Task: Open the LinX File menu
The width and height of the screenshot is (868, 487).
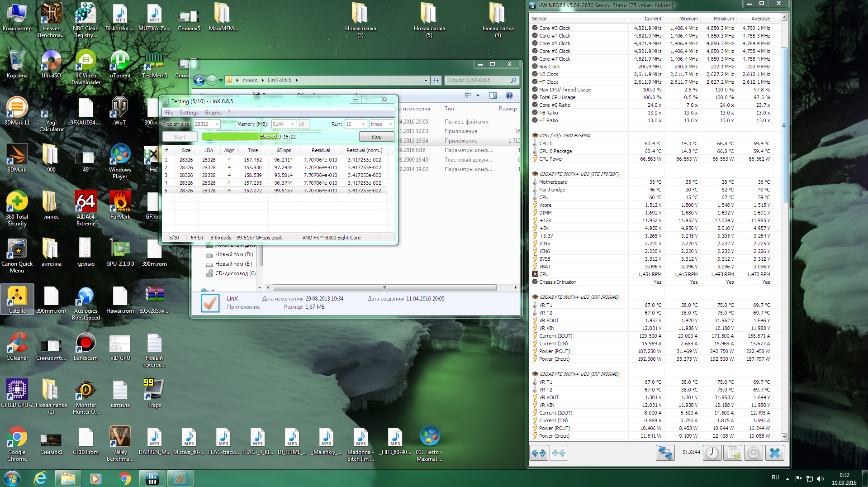Action: point(169,113)
